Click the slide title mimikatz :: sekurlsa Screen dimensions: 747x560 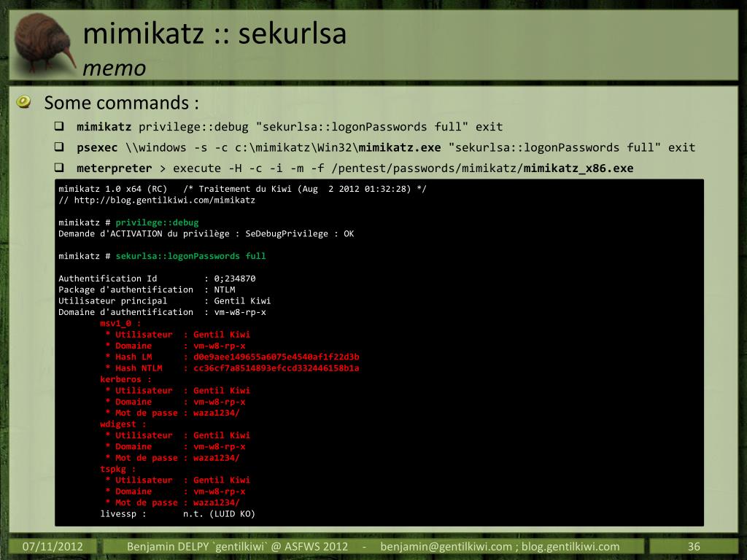pyautogui.click(x=214, y=34)
